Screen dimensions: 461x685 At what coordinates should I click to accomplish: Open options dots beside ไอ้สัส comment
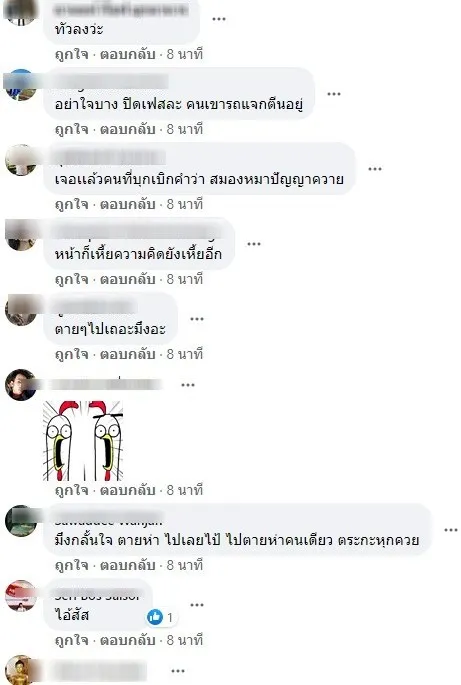(x=197, y=605)
